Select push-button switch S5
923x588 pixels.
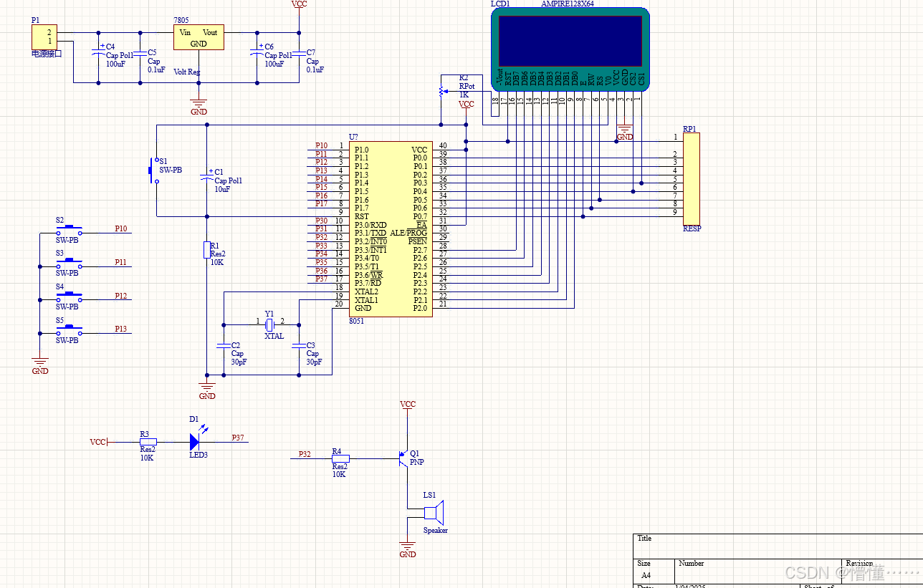(x=69, y=330)
